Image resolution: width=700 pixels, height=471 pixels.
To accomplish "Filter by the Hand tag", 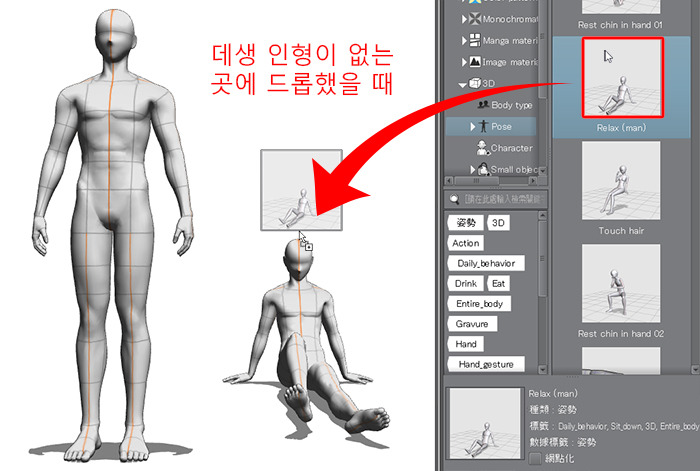I will [466, 344].
